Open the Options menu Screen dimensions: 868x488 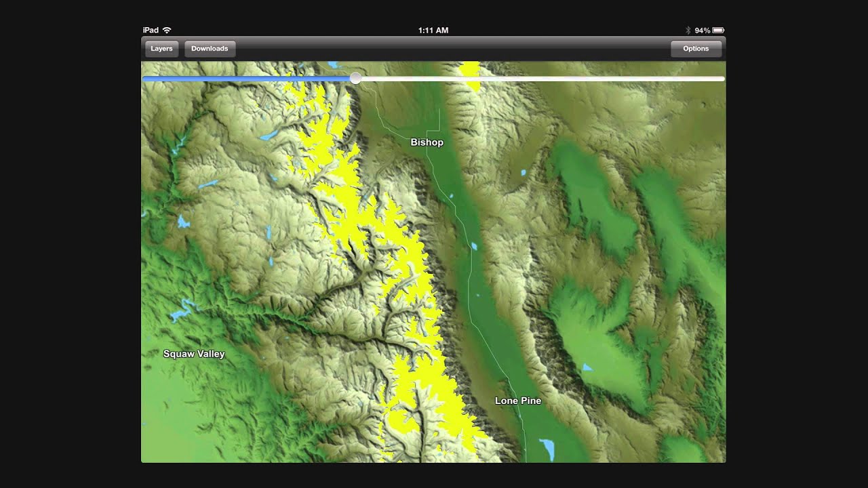[x=696, y=49]
